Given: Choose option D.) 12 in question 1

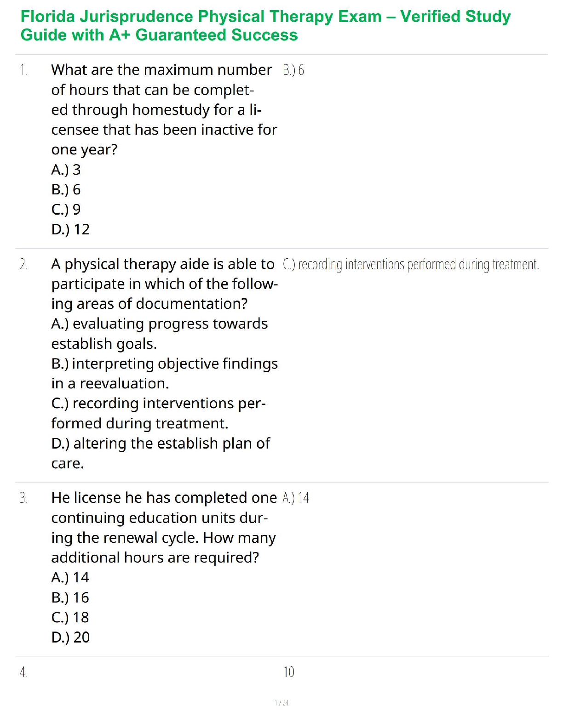Looking at the screenshot, I should pos(70,229).
